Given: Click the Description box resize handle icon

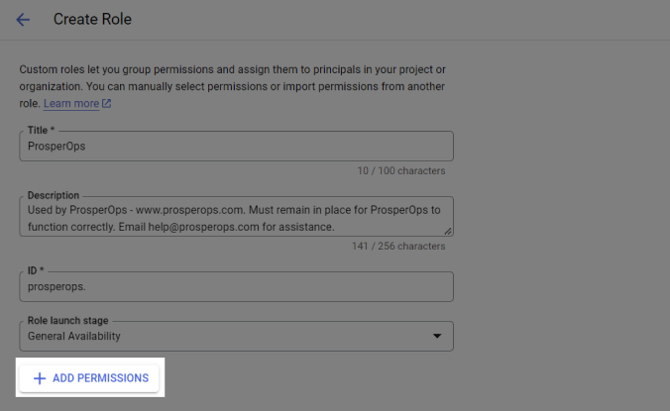Looking at the screenshot, I should (447, 231).
